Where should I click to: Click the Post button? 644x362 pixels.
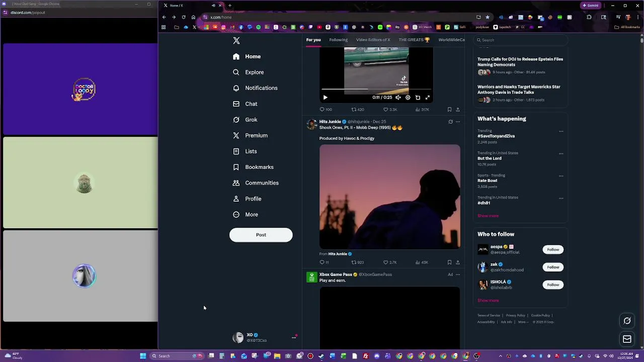click(x=261, y=235)
